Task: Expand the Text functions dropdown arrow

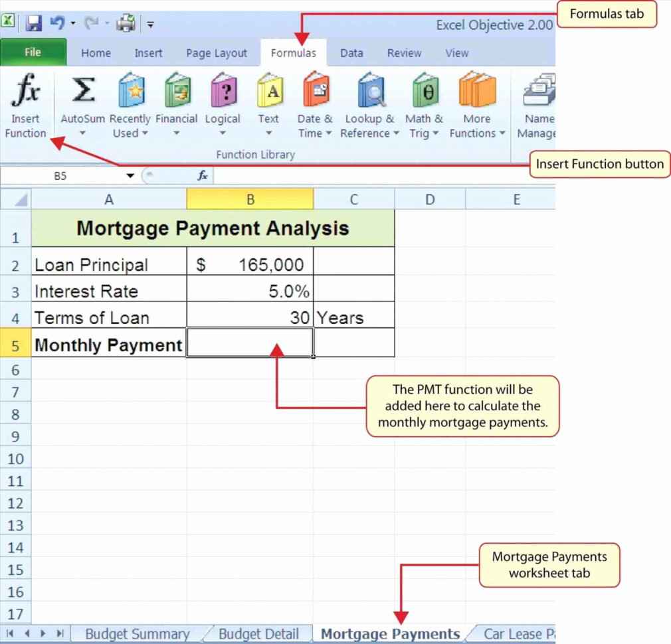Action: point(269,133)
